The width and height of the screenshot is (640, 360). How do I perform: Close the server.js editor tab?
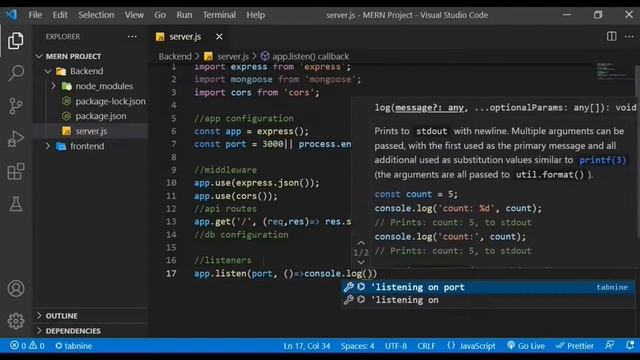[219, 37]
